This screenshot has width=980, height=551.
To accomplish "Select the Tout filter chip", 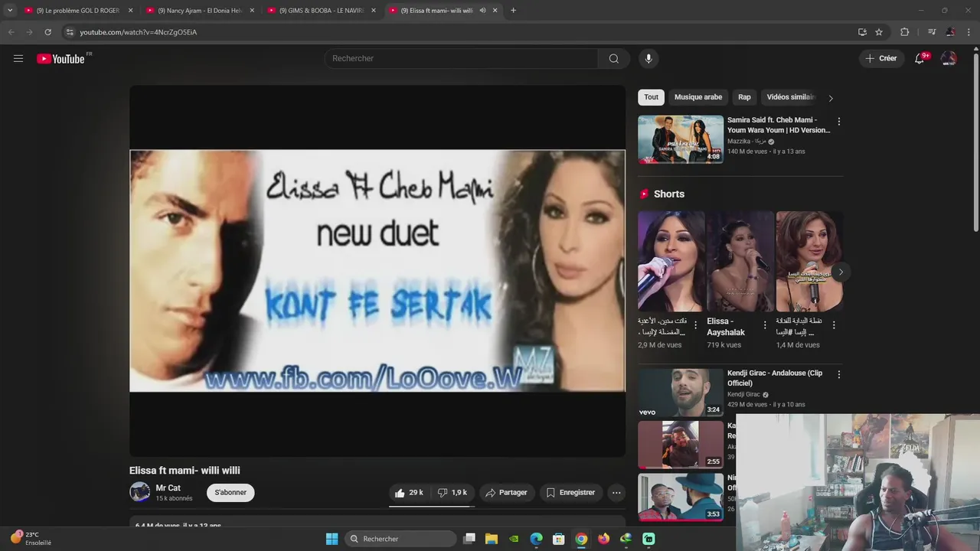I will (651, 97).
